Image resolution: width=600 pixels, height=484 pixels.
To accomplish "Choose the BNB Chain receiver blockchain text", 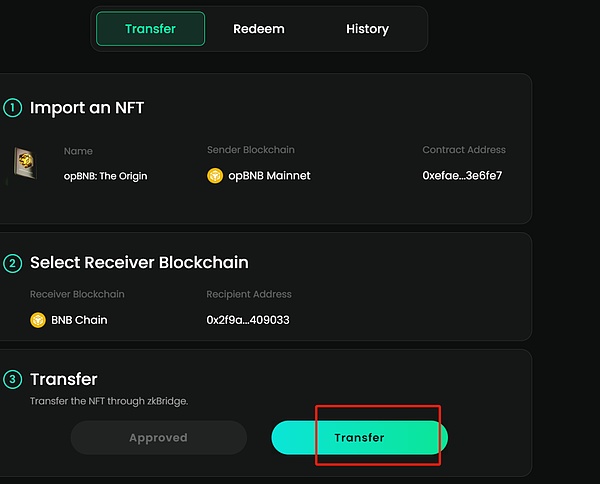I will click(x=79, y=320).
